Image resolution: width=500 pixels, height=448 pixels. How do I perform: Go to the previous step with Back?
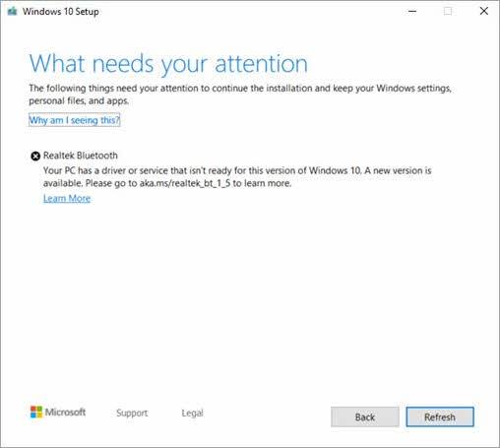365,416
